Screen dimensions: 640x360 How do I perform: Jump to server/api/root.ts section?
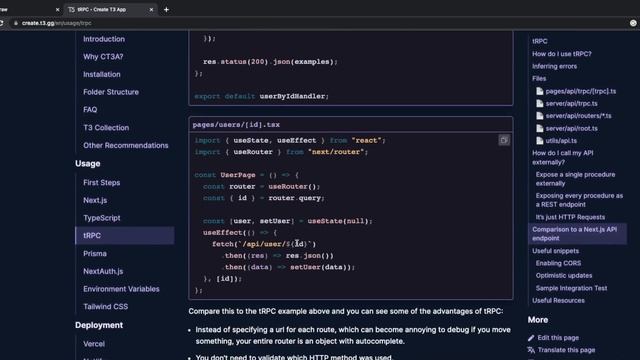571,129
